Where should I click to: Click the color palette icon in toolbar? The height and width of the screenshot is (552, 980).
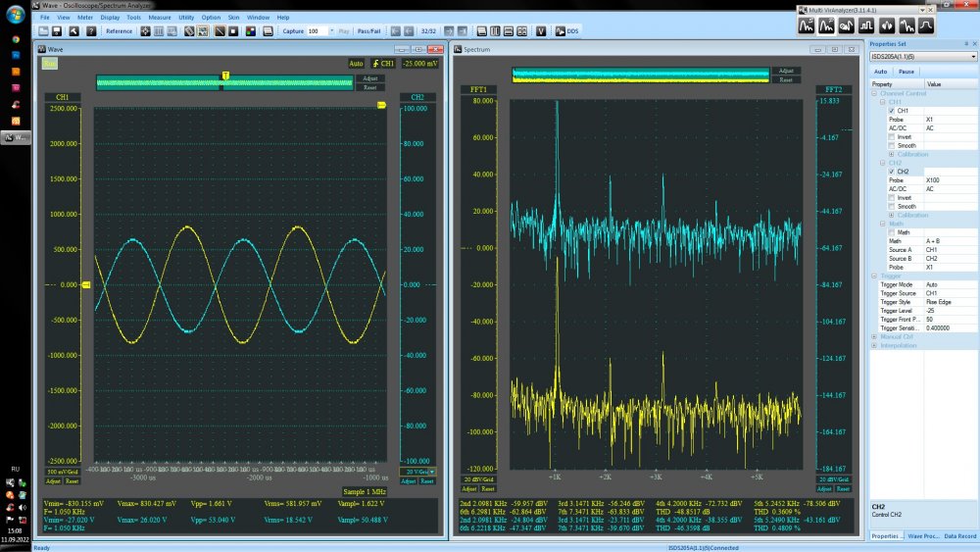(x=251, y=31)
